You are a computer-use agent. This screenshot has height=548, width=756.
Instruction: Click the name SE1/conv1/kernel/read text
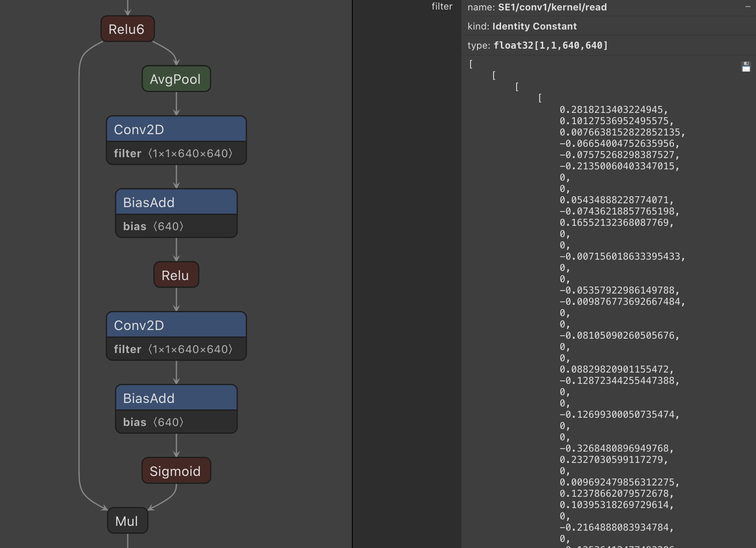pyautogui.click(x=537, y=7)
